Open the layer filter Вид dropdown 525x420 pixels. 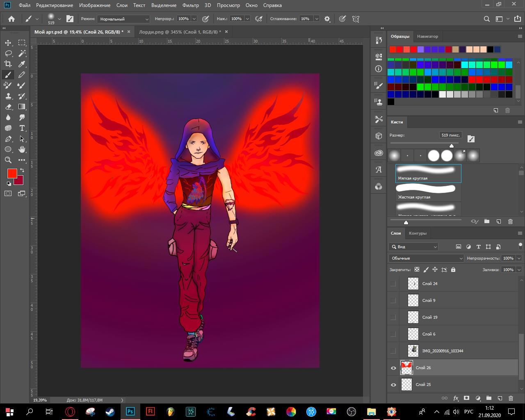[413, 247]
